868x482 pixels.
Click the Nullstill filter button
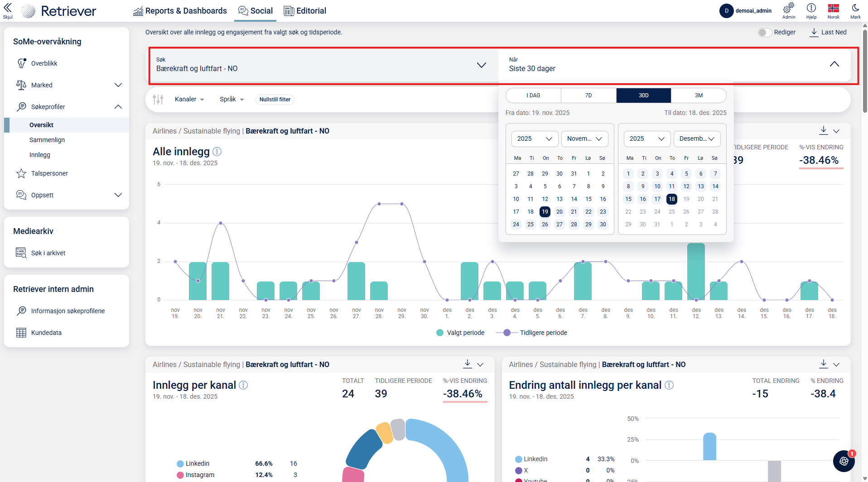pos(275,100)
